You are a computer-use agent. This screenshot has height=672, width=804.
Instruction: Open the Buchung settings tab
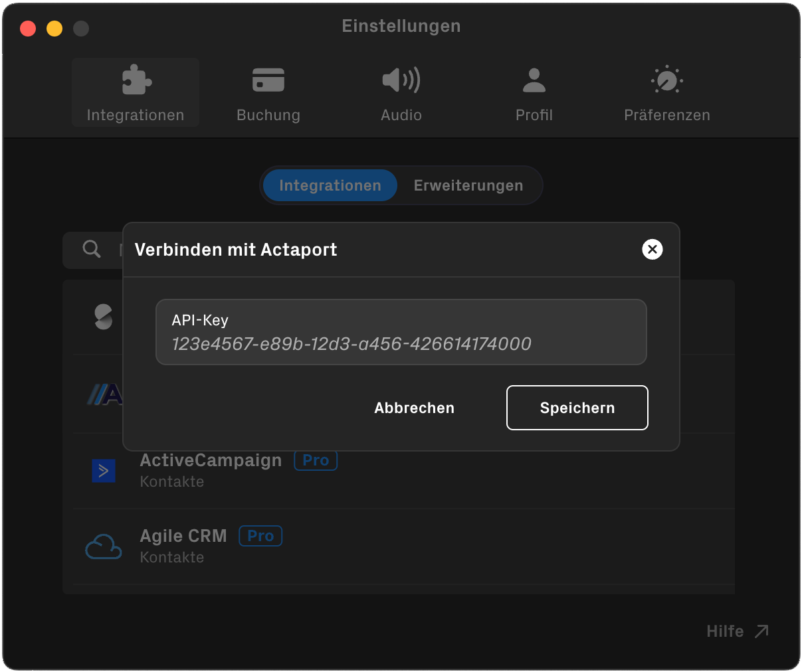click(x=268, y=93)
